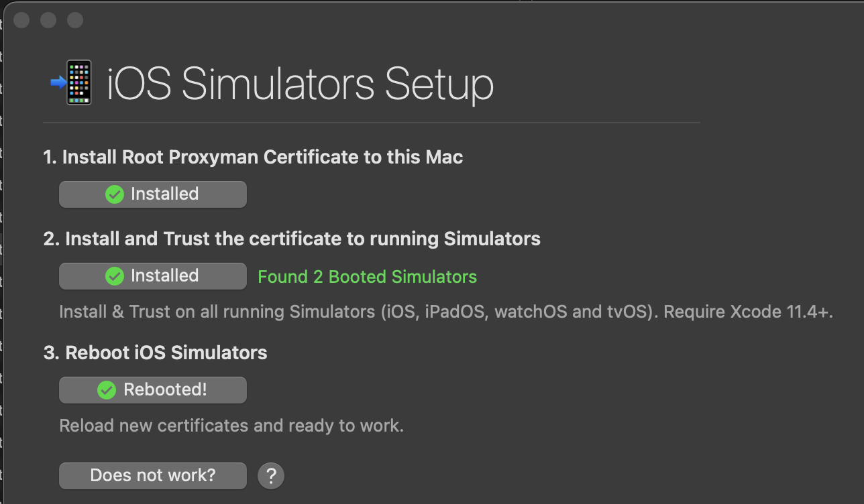Viewport: 864px width, 504px height.
Task: Click the Found 2 Booted Simulators status text
Action: pos(367,276)
